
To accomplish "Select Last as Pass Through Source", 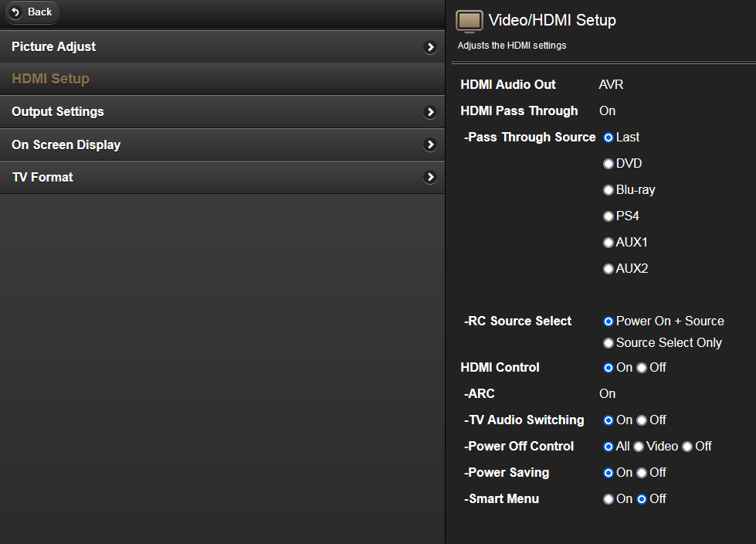I will [x=609, y=138].
